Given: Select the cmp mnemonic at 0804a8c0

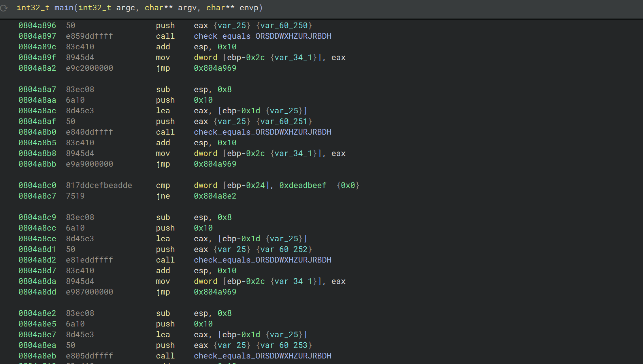Looking at the screenshot, I should tap(163, 186).
